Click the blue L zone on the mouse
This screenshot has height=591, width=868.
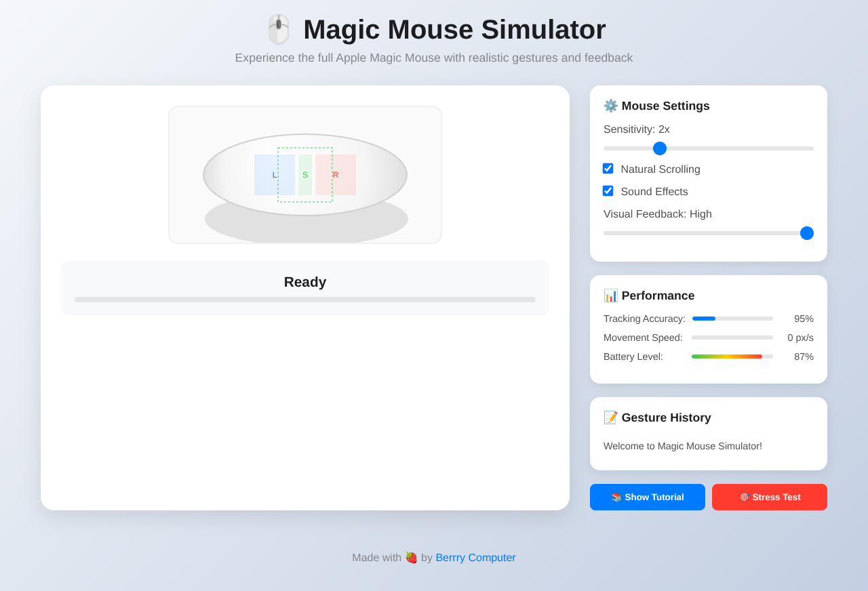(x=275, y=174)
